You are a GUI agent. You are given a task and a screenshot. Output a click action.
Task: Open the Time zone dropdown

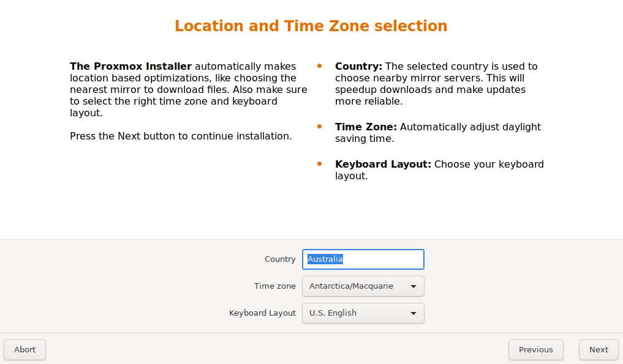[363, 286]
